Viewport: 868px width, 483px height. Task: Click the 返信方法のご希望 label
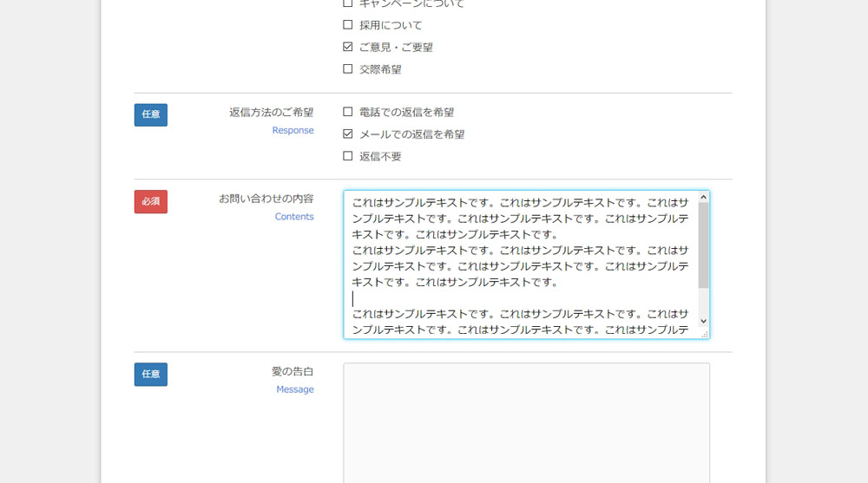point(271,113)
